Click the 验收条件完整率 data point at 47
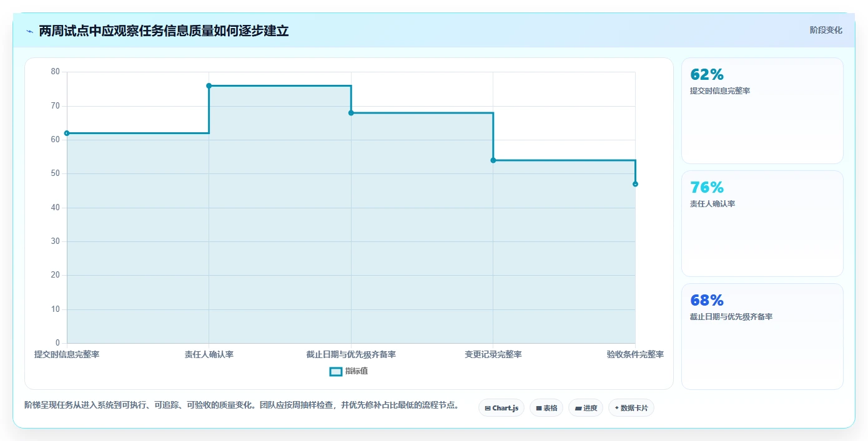This screenshot has height=441, width=868. pos(635,184)
